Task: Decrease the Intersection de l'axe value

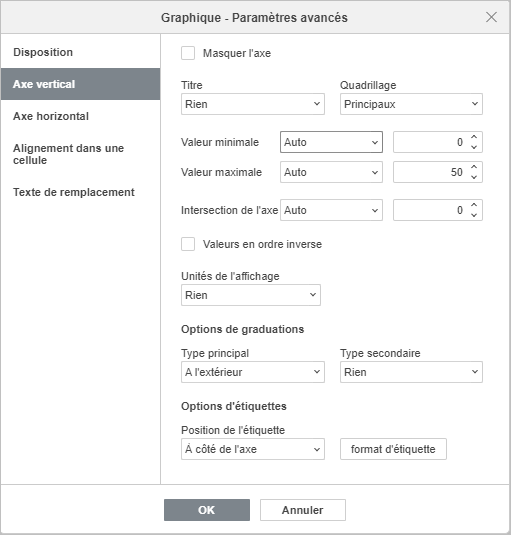Action: [474, 215]
